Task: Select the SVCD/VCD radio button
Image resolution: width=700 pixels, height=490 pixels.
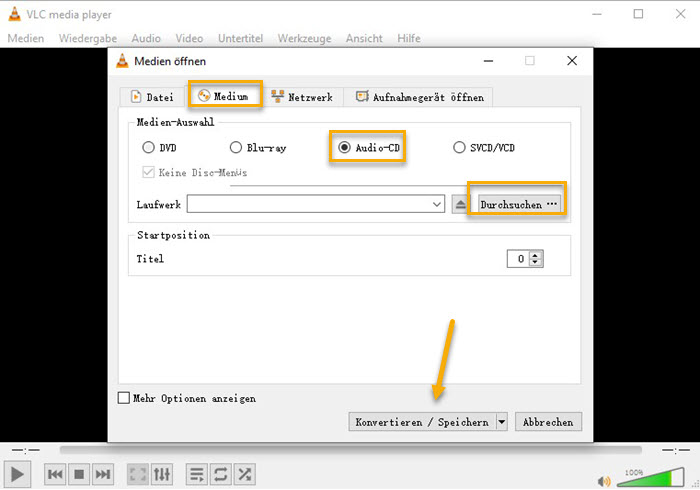Action: (459, 147)
